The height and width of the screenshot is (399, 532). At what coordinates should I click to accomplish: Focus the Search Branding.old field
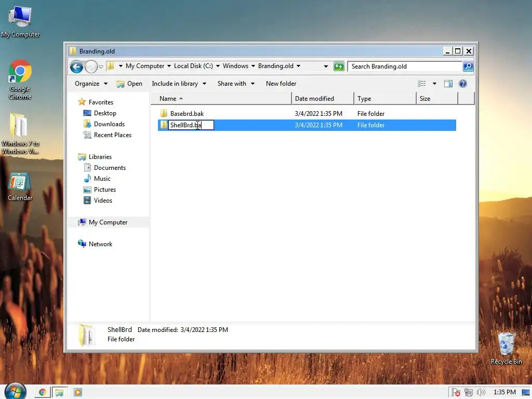tap(405, 66)
